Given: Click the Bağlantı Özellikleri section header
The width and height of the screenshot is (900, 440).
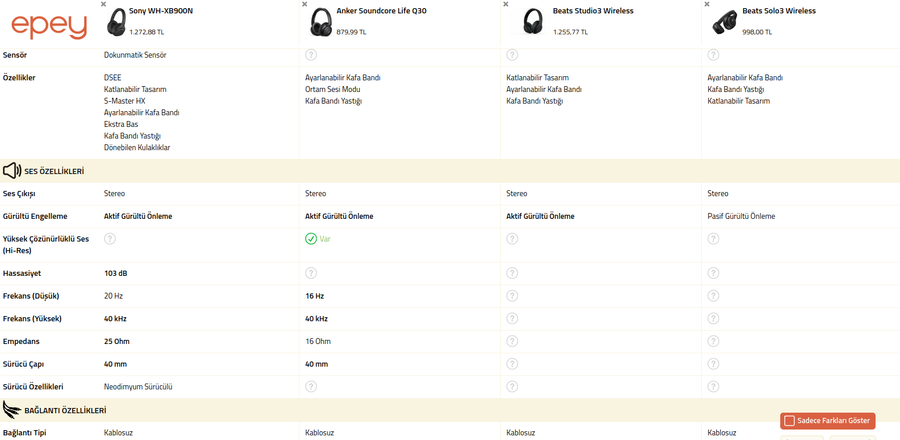Looking at the screenshot, I should pos(450,410).
